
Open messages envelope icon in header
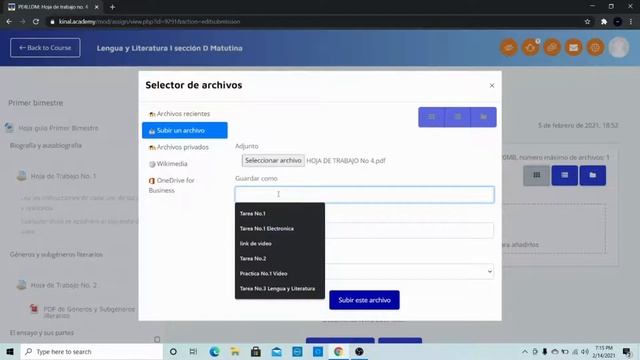(x=574, y=48)
